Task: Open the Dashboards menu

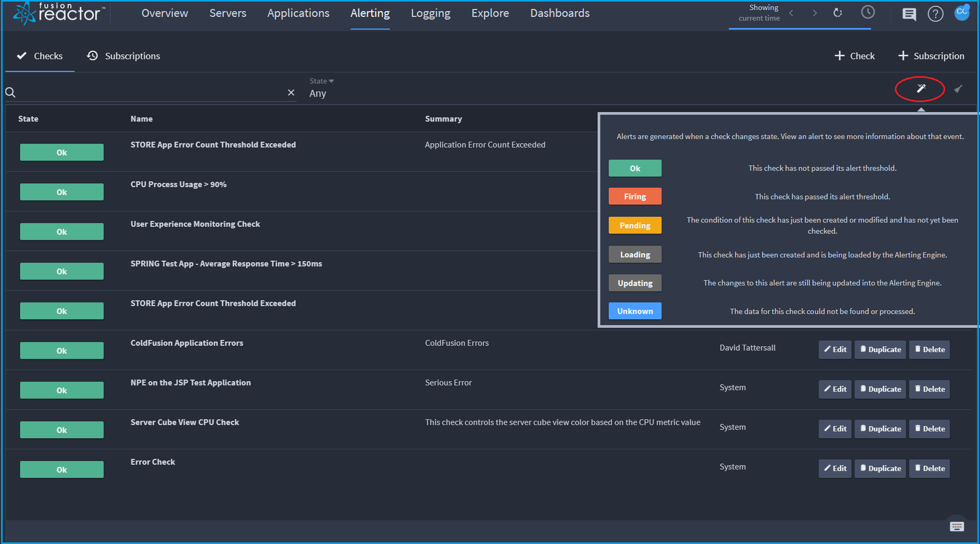Action: click(560, 13)
